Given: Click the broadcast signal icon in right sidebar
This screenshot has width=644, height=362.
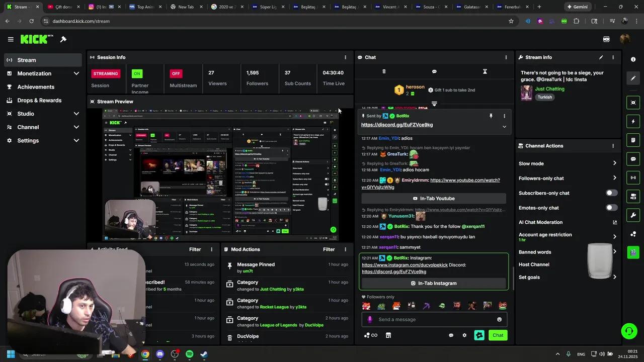Looking at the screenshot, I should point(633,177).
